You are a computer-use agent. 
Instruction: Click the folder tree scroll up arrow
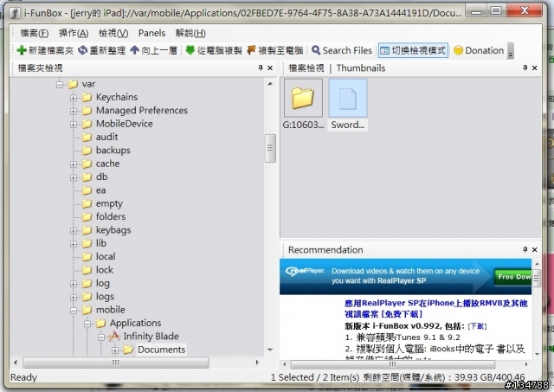(270, 84)
